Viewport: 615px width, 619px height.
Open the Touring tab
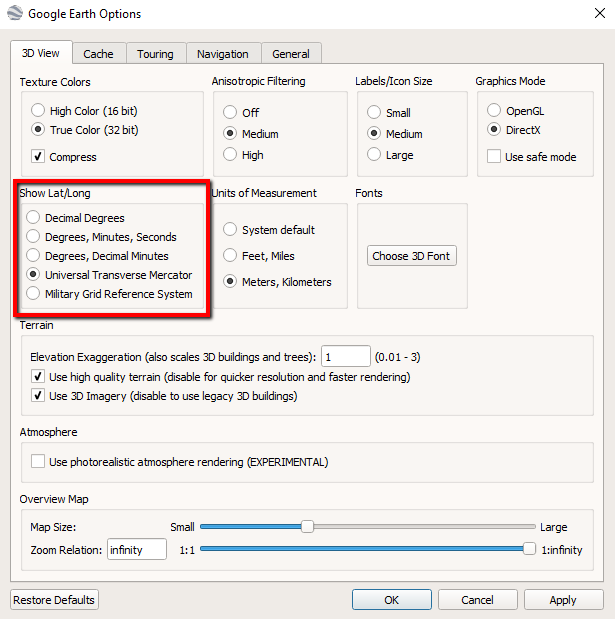156,54
